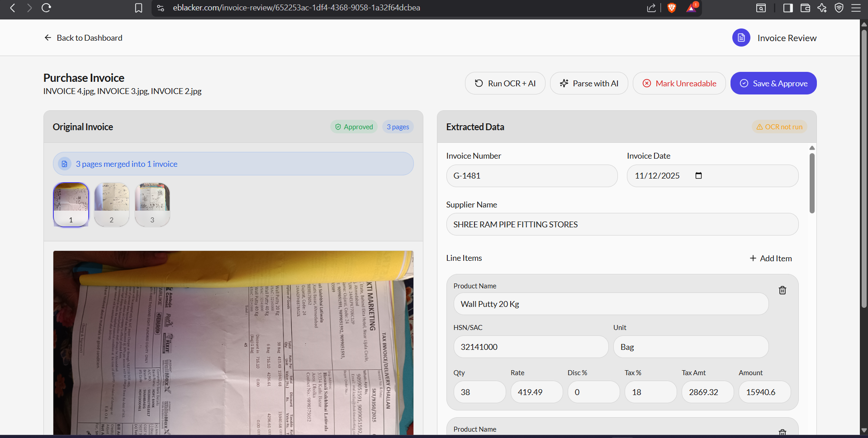Click the share page icon
The height and width of the screenshot is (438, 868).
pos(651,8)
